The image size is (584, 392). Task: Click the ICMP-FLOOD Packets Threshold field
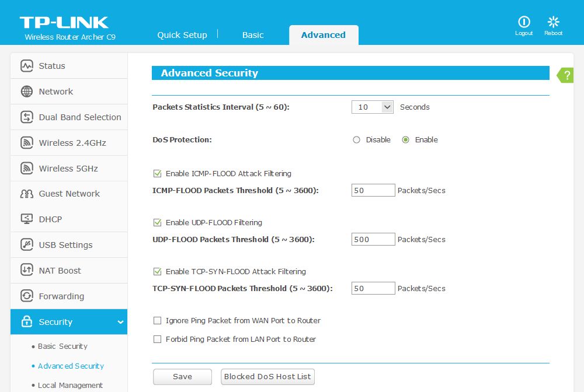[373, 190]
